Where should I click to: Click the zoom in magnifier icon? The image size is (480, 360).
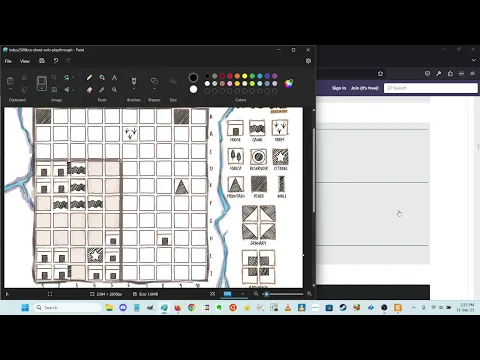click(309, 294)
